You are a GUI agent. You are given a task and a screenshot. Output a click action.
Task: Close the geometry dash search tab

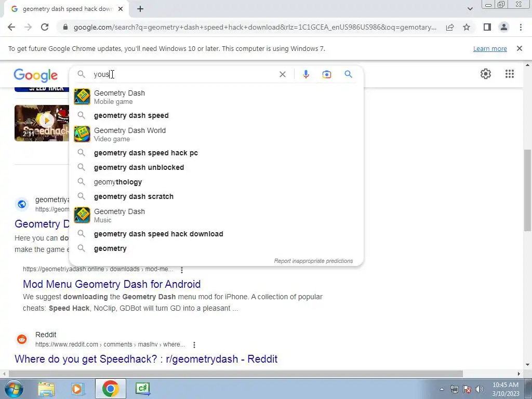click(121, 9)
